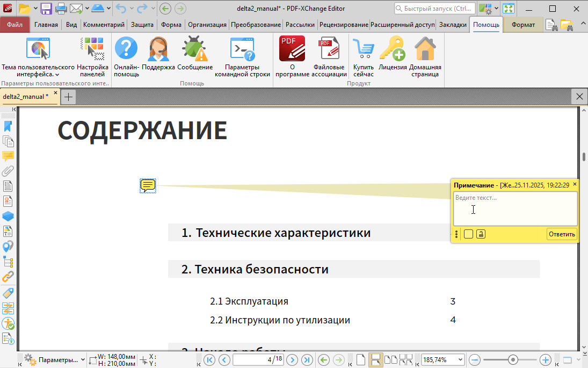This screenshot has height=368, width=588.
Task: Select the sticky note annotation on the page
Action: (x=148, y=186)
